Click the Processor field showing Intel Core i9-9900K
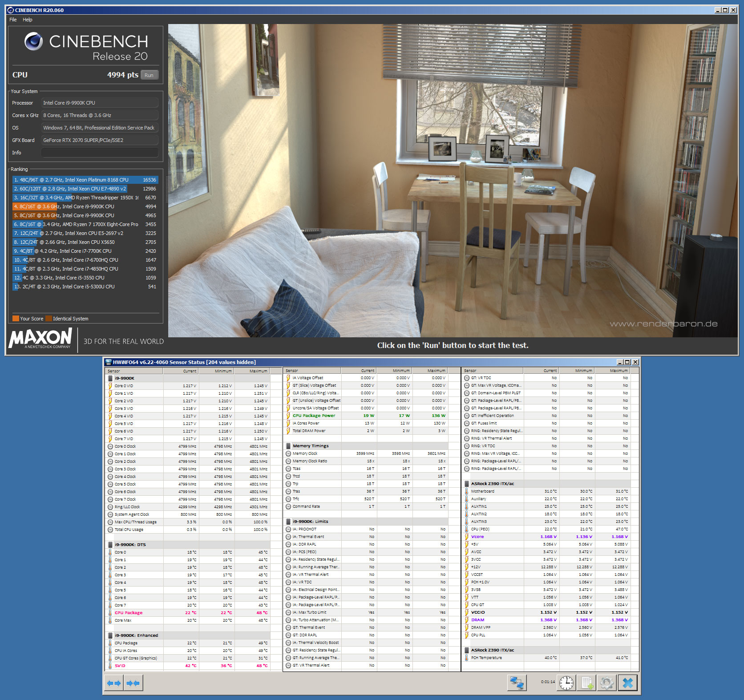The height and width of the screenshot is (700, 744). [100, 103]
